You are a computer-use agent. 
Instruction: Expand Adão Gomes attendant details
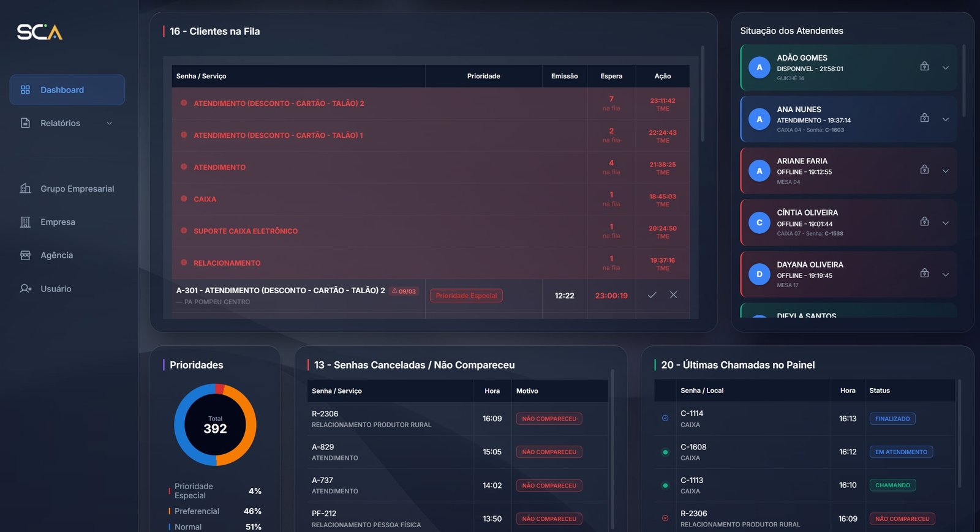[x=945, y=68]
